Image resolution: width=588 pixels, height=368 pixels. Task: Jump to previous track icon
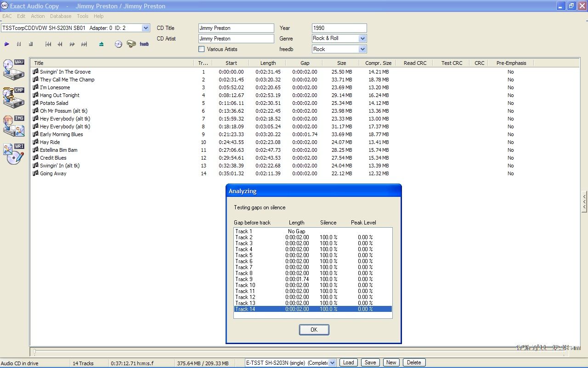pyautogui.click(x=48, y=44)
